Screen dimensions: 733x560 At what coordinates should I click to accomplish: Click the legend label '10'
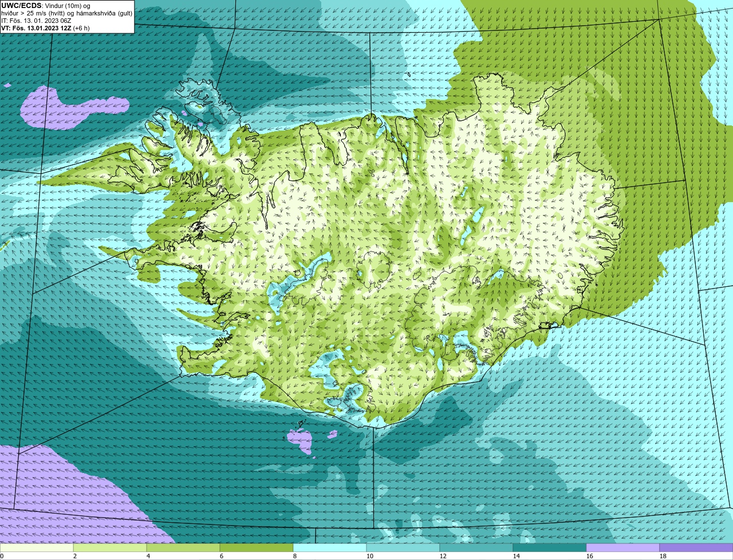coord(370,556)
